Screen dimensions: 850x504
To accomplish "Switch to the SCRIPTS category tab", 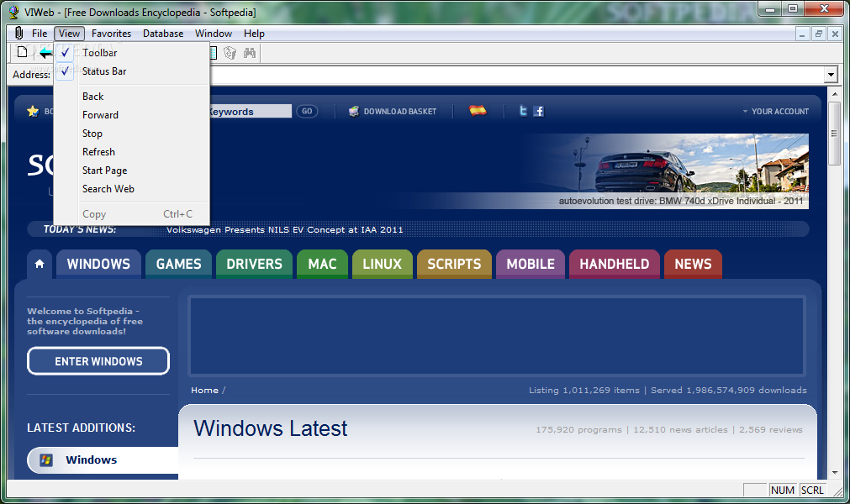I will pos(454,265).
